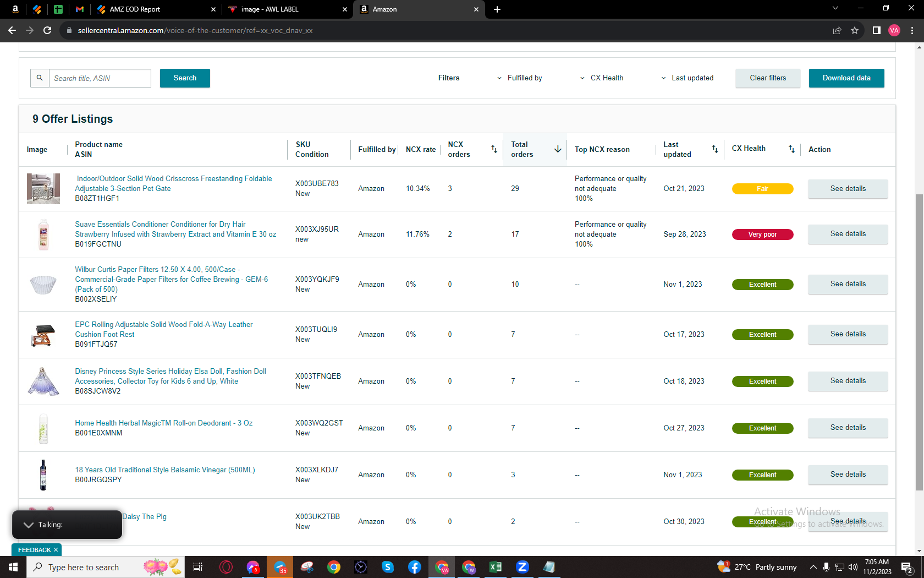Open the weather widget showing 27°C

[757, 567]
